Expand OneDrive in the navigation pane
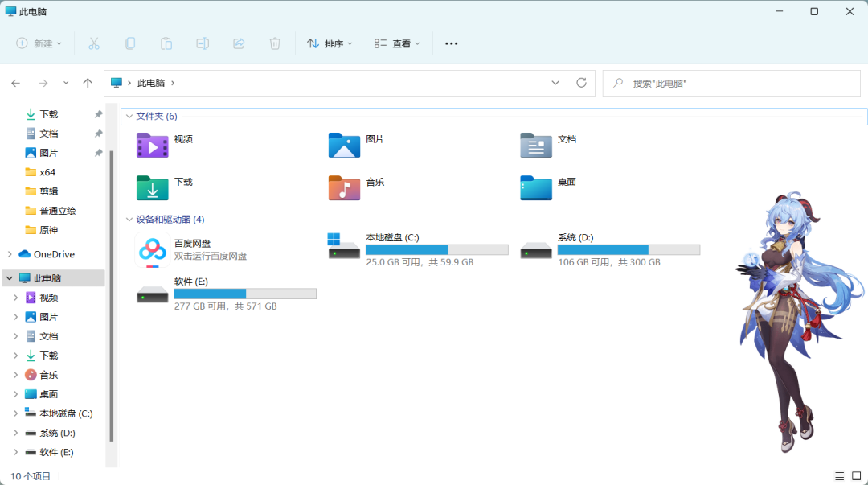Viewport: 868px width, 485px height. [x=10, y=254]
